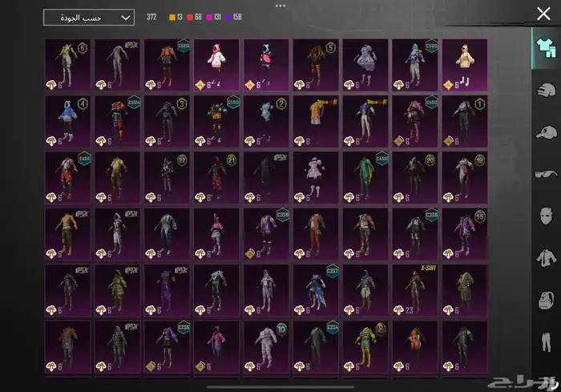Filter by the orange quality swatch 13

[176, 17]
